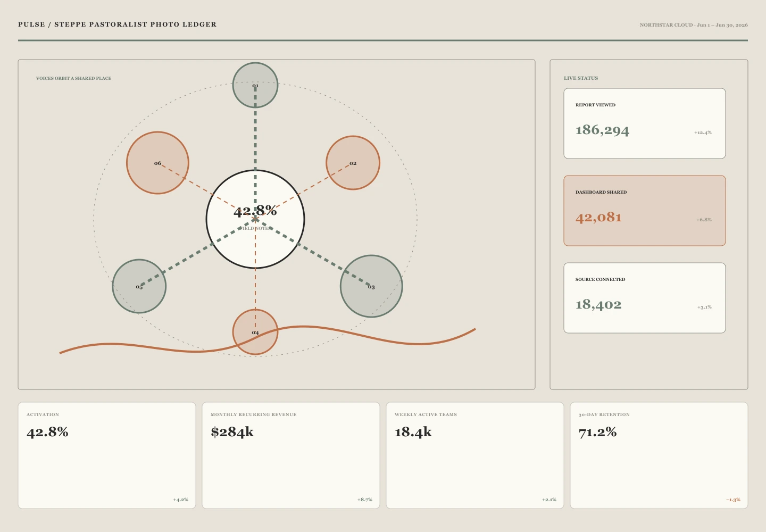Viewport: 766px width, 532px height.
Task: Click the central 42.8% field notes circle
Action: pos(255,219)
